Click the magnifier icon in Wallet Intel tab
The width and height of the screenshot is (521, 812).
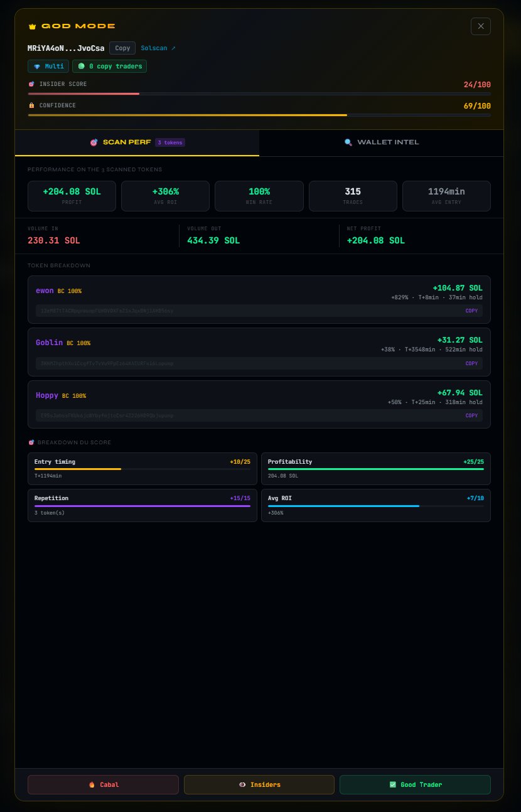(x=348, y=142)
